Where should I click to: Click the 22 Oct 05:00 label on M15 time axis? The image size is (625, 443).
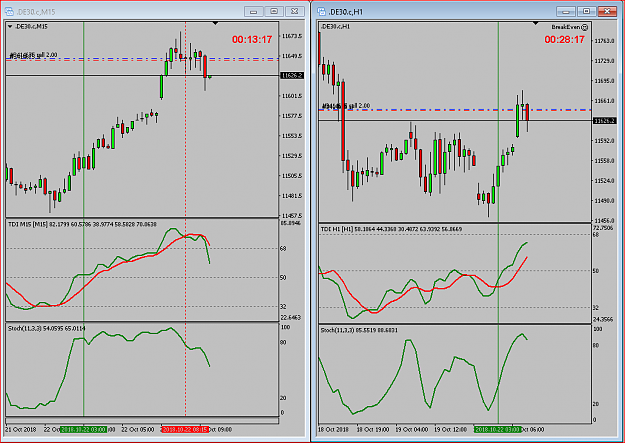coord(138,430)
